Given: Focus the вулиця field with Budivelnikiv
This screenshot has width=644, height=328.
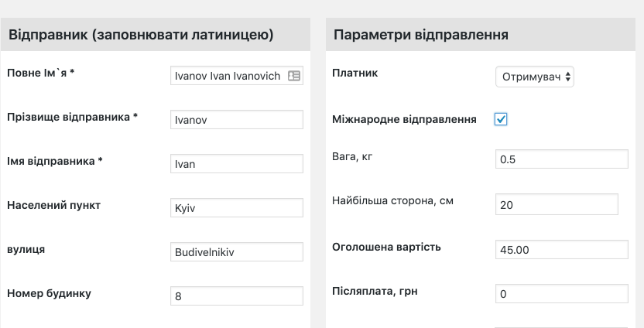Looking at the screenshot, I should 237,251.
